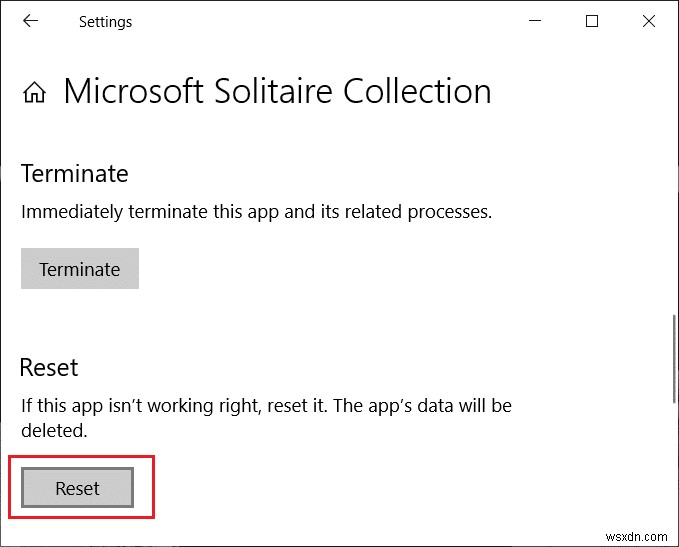Minimize the Settings window
Screen dimensions: 679x547
(535, 21)
